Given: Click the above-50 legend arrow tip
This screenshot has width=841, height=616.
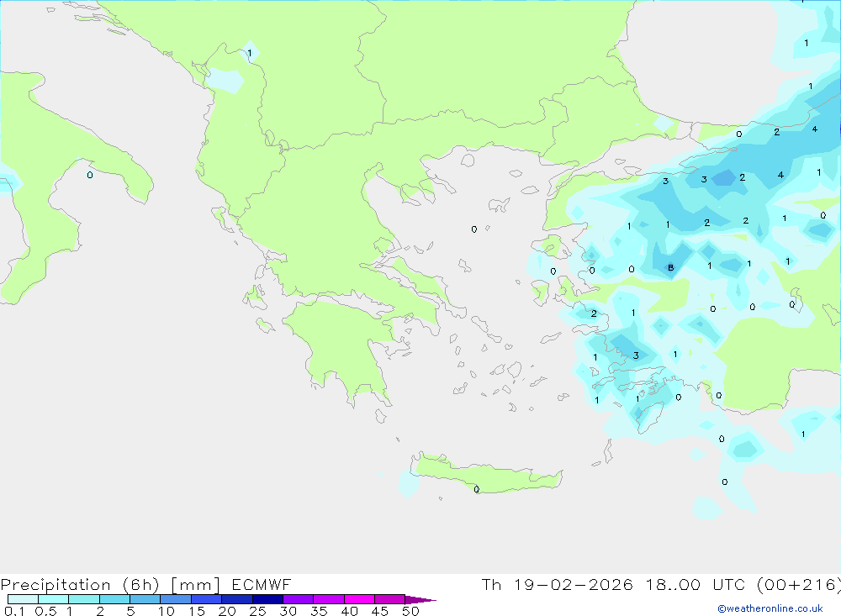Looking at the screenshot, I should (x=420, y=600).
